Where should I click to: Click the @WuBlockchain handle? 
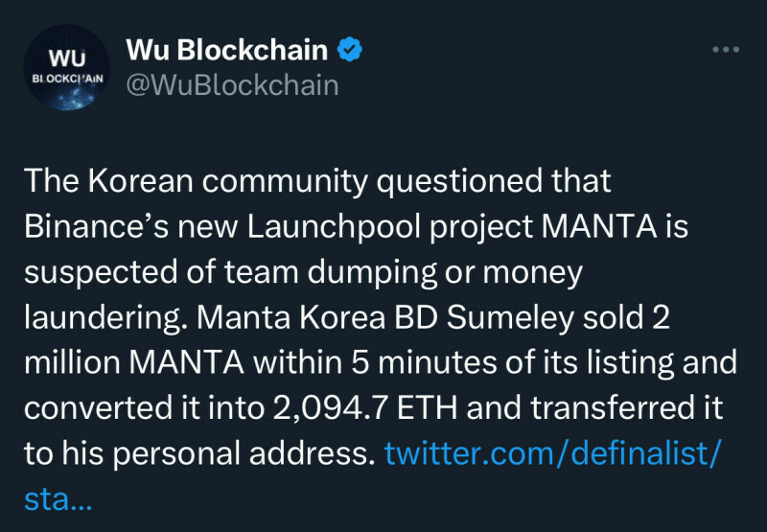[233, 84]
